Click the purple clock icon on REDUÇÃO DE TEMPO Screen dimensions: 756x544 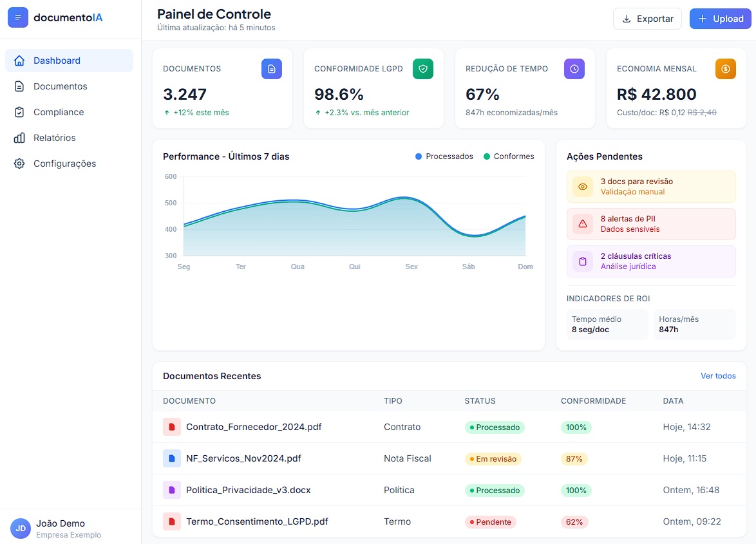574,69
